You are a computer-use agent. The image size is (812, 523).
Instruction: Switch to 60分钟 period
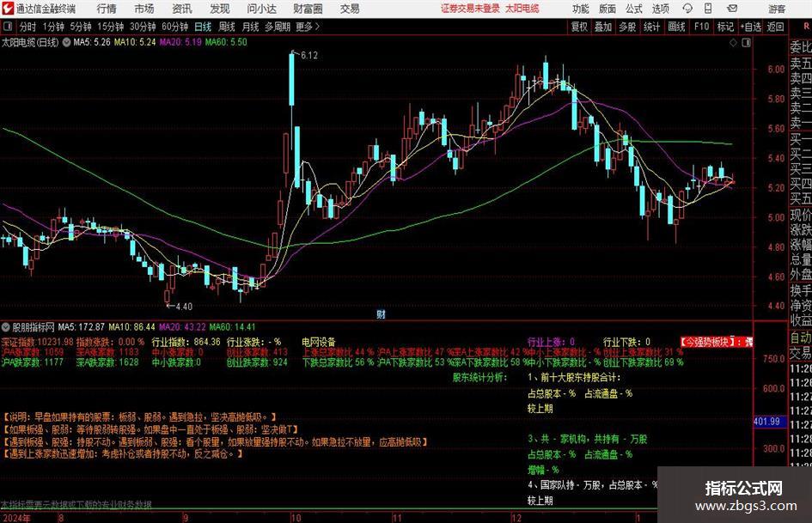point(174,27)
